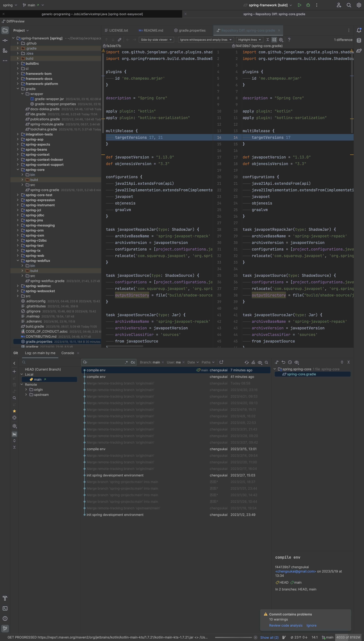Switch to generic-programing window tab
Viewport: 364px width, 641px height.
(92, 14)
